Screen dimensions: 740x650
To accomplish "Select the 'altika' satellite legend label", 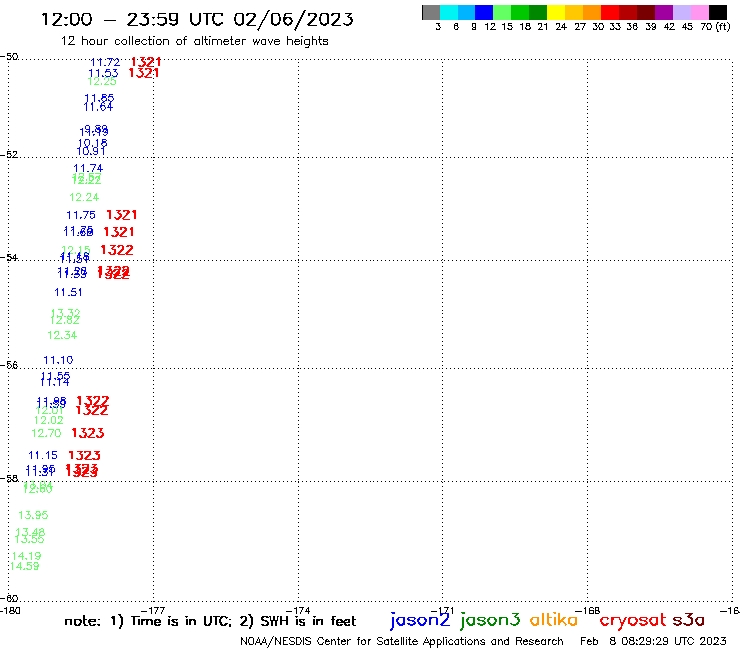I will tap(554, 619).
